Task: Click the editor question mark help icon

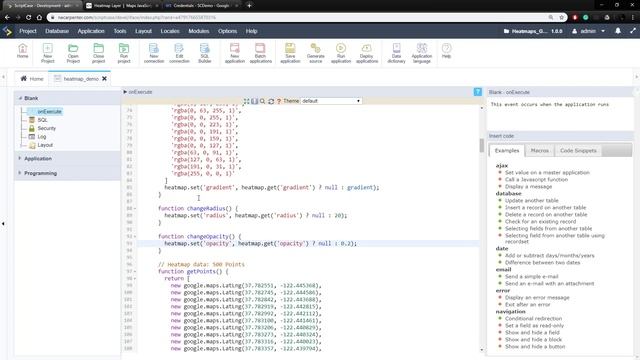Action: coord(279,101)
